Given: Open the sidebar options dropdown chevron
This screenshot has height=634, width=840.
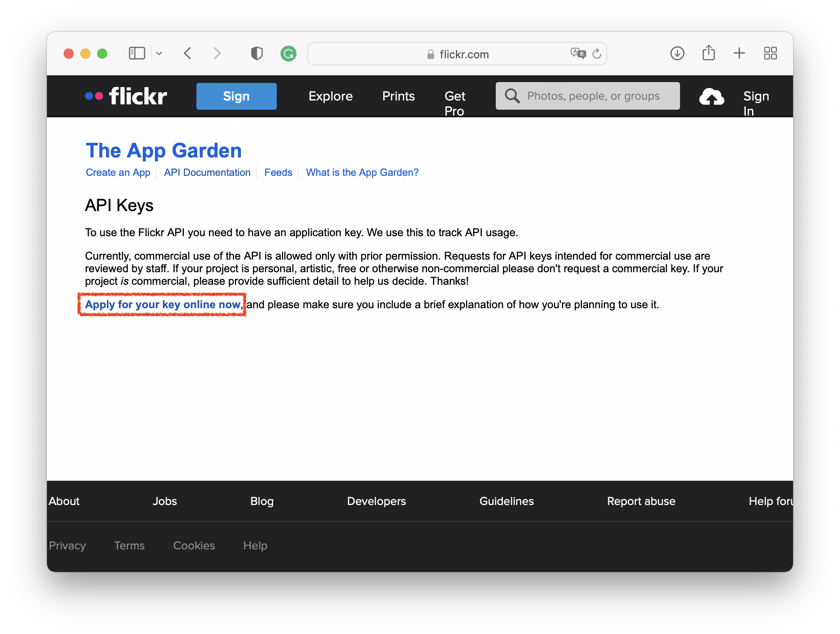Looking at the screenshot, I should (159, 54).
